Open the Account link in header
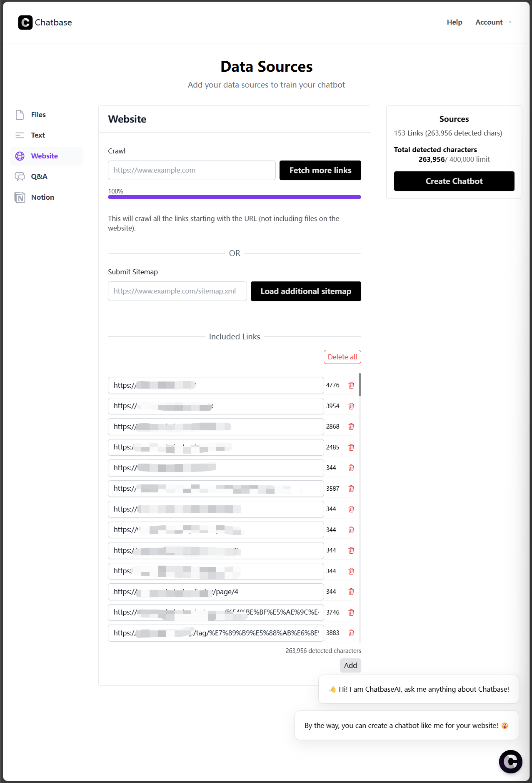This screenshot has width=532, height=783. pyautogui.click(x=493, y=22)
